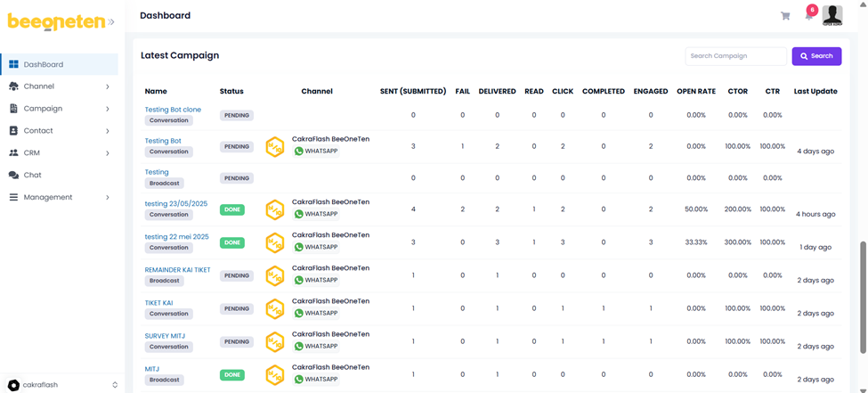Open the cakraflash workspace switcher dropdown
This screenshot has width=868, height=393.
pos(115,385)
